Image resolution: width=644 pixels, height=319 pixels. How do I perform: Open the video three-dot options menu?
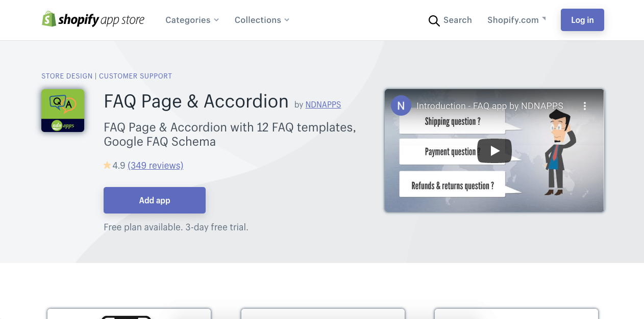[585, 106]
